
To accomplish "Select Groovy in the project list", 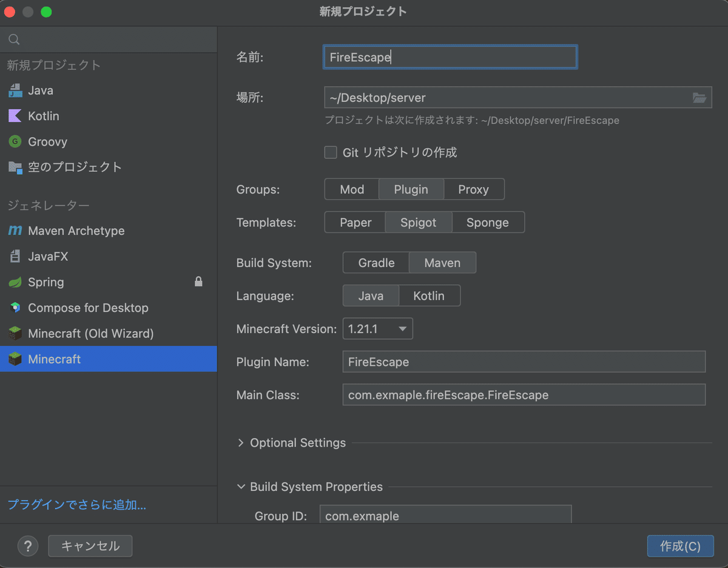I will (x=109, y=141).
